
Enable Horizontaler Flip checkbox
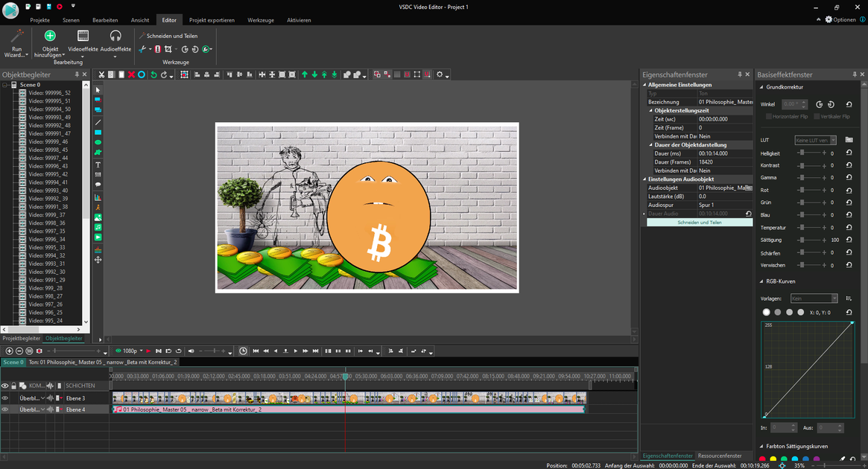coord(769,117)
